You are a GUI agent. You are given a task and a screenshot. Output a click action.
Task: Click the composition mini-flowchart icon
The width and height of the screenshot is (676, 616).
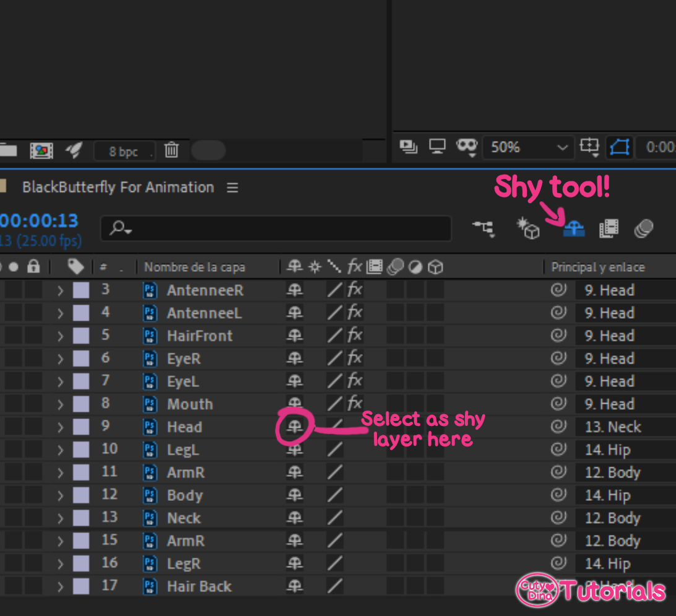pos(483,228)
